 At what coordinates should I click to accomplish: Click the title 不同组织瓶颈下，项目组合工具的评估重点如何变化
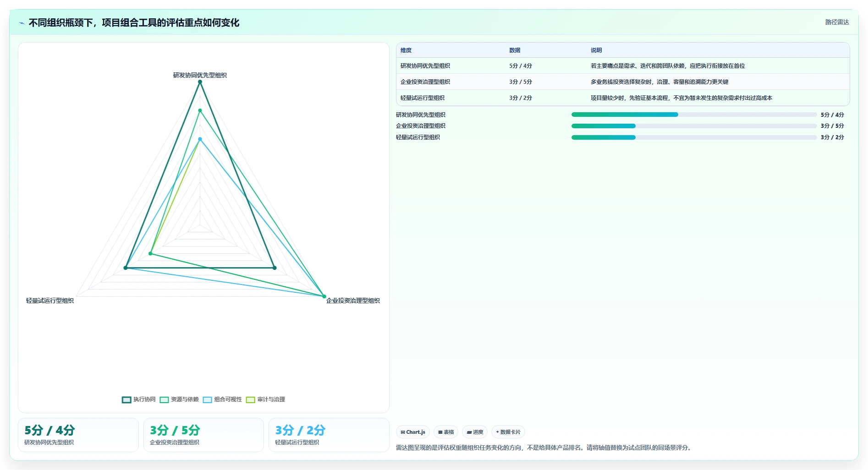134,23
